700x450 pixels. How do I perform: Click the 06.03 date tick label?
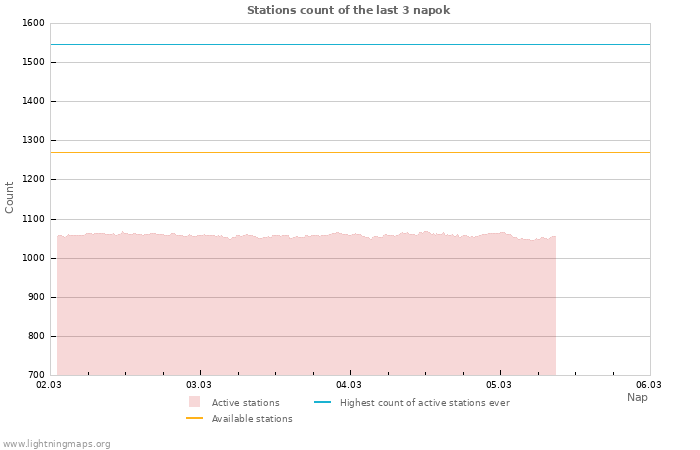coord(649,385)
